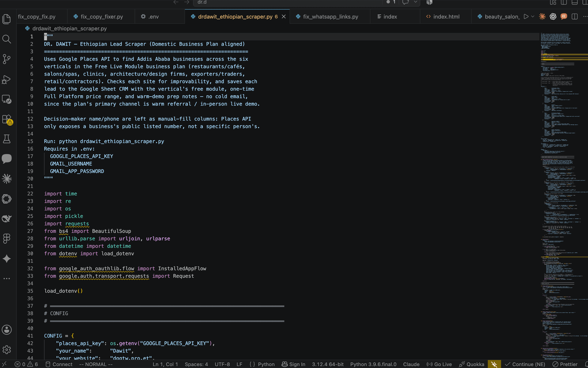Open remote window from status bar corner
Screen dimensions: 588x368
tap(5, 364)
